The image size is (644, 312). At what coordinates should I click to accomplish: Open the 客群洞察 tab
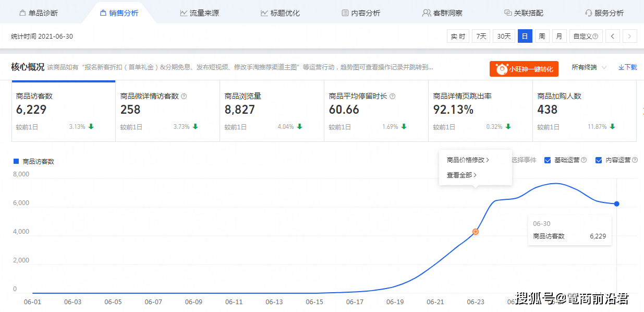pyautogui.click(x=442, y=13)
